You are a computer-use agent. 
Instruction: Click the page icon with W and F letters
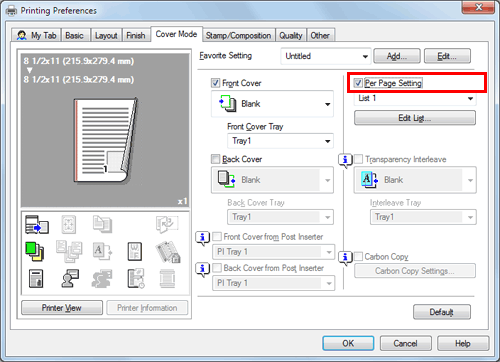pyautogui.click(x=135, y=252)
